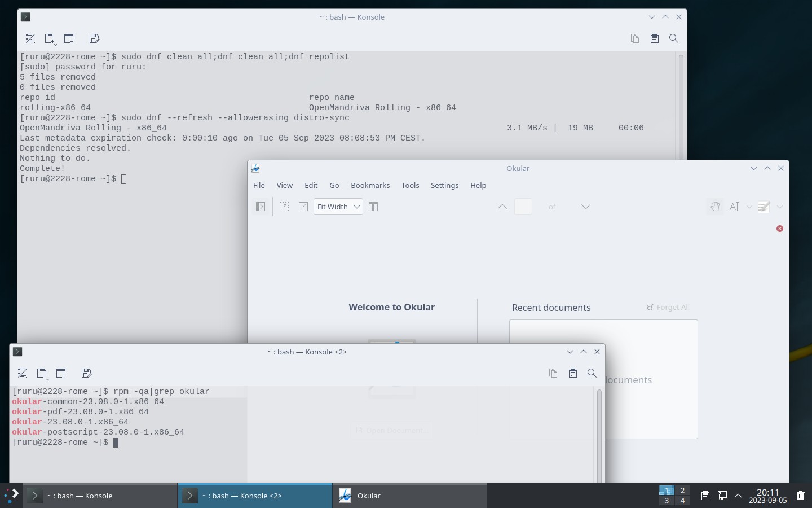812x508 pixels.
Task: Switch to virtual desktop 3 in pager
Action: (667, 501)
